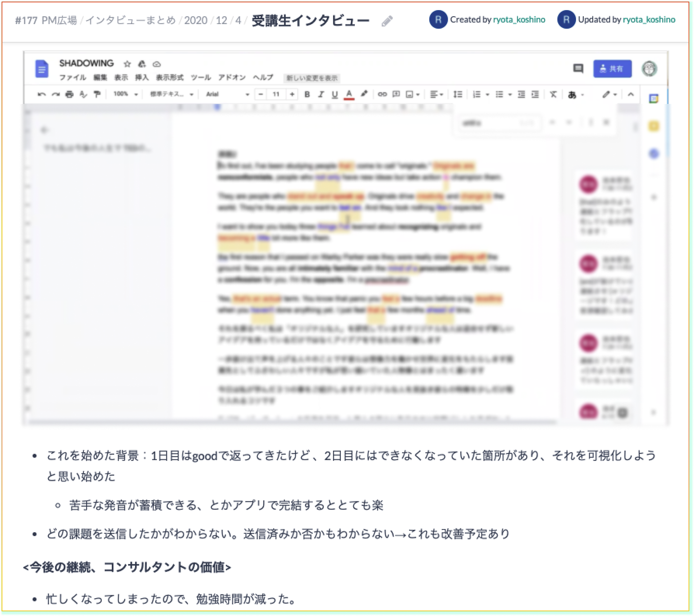Click the pencil edit icon beside 受講生インタビュー
Image resolution: width=694 pixels, height=616 pixels.
387,21
